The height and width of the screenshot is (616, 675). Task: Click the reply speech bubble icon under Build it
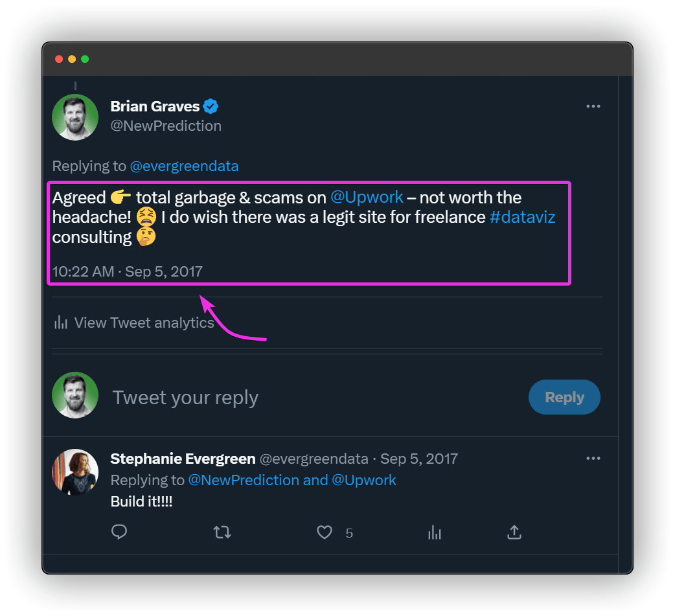pos(119,532)
